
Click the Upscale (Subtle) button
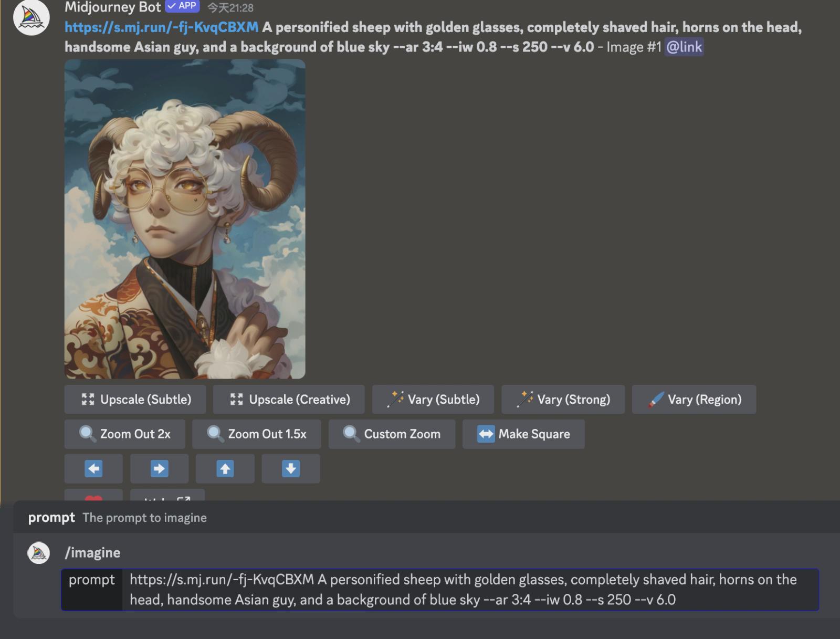coord(136,399)
